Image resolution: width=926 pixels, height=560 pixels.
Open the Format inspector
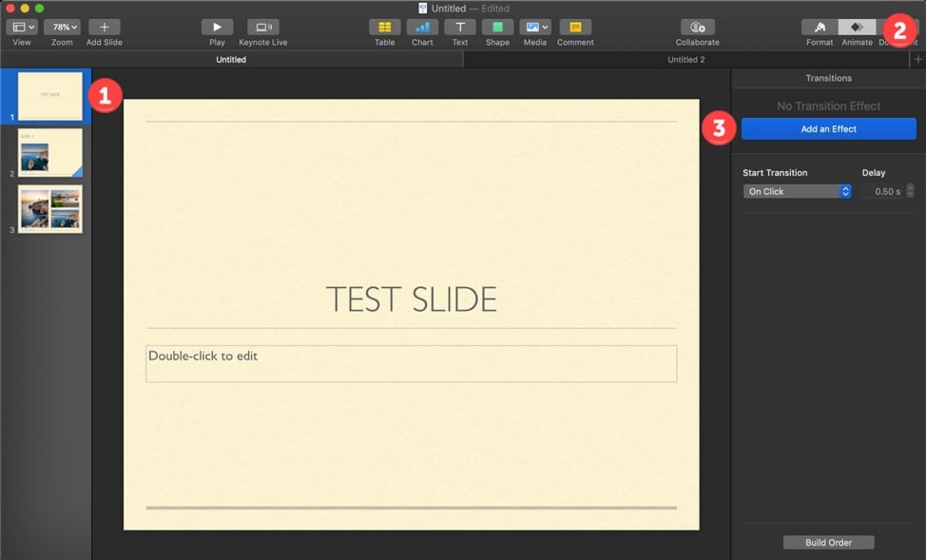click(x=819, y=29)
